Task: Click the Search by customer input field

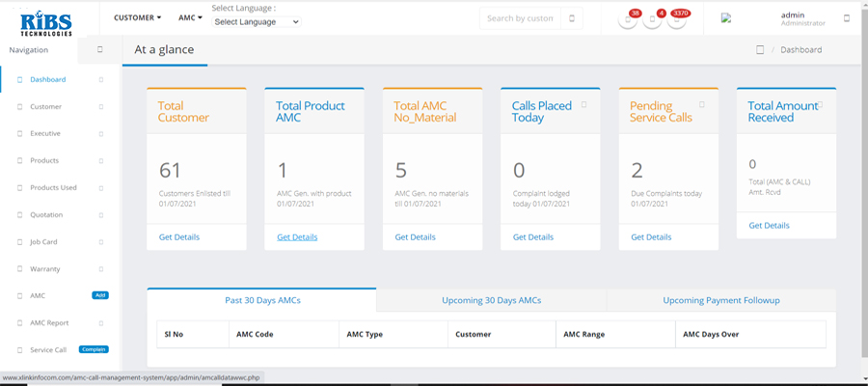Action: [521, 18]
